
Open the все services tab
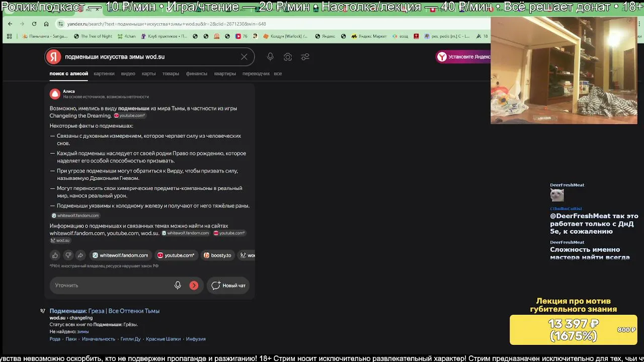(278, 73)
